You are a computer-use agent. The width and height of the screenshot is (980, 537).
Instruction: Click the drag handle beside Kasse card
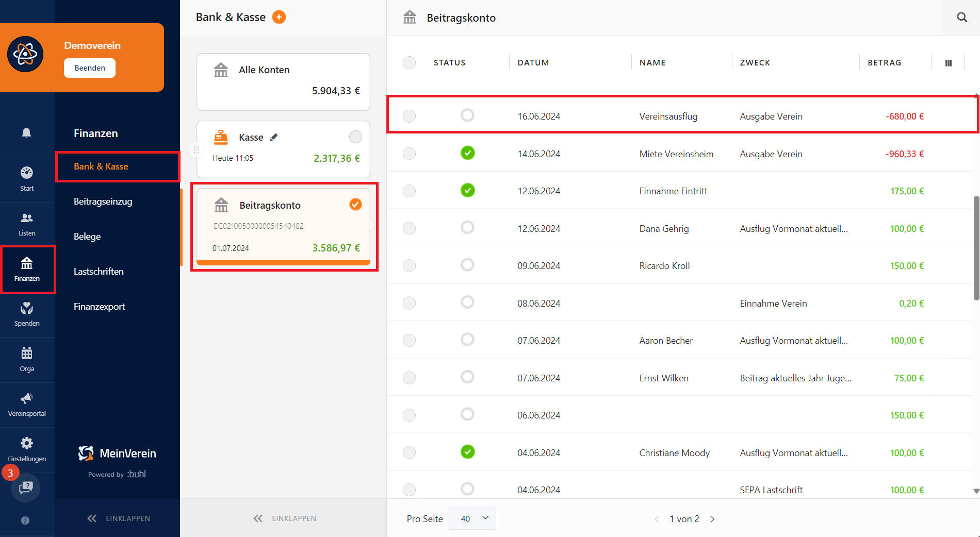tap(197, 150)
